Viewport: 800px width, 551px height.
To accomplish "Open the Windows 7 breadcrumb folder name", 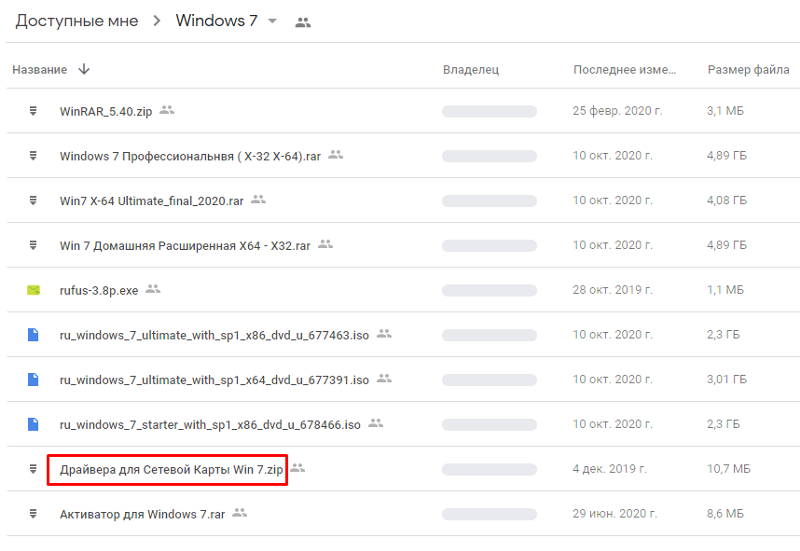I will click(217, 20).
